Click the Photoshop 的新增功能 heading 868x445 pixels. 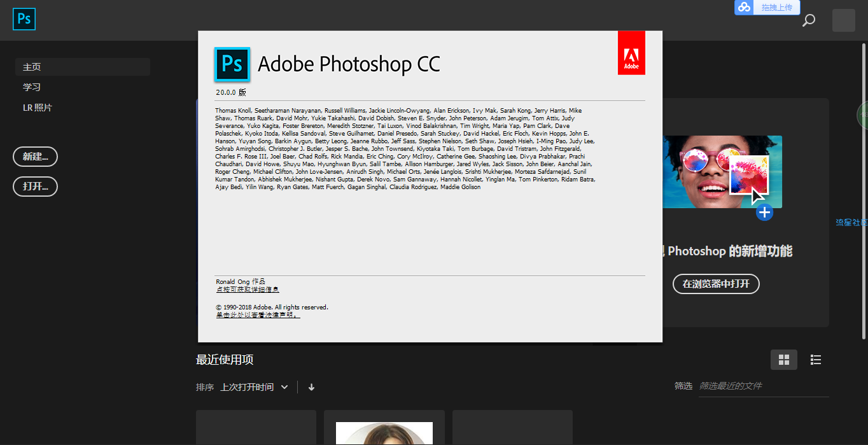(x=730, y=251)
